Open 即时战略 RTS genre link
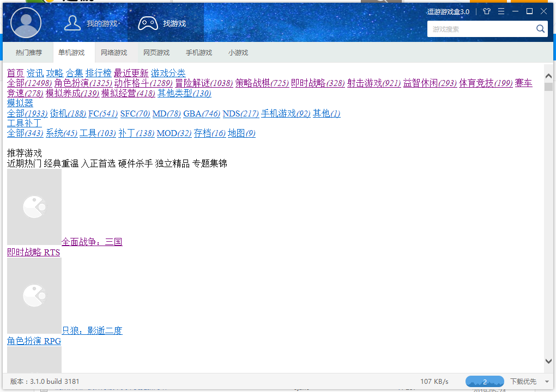The width and height of the screenshot is (556, 392). [x=33, y=252]
